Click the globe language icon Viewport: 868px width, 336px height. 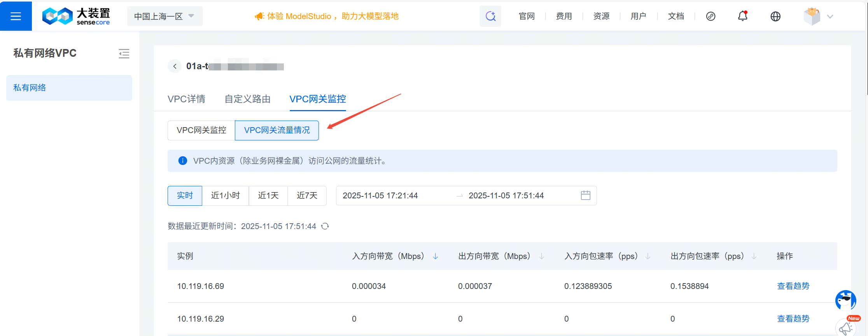click(x=775, y=16)
